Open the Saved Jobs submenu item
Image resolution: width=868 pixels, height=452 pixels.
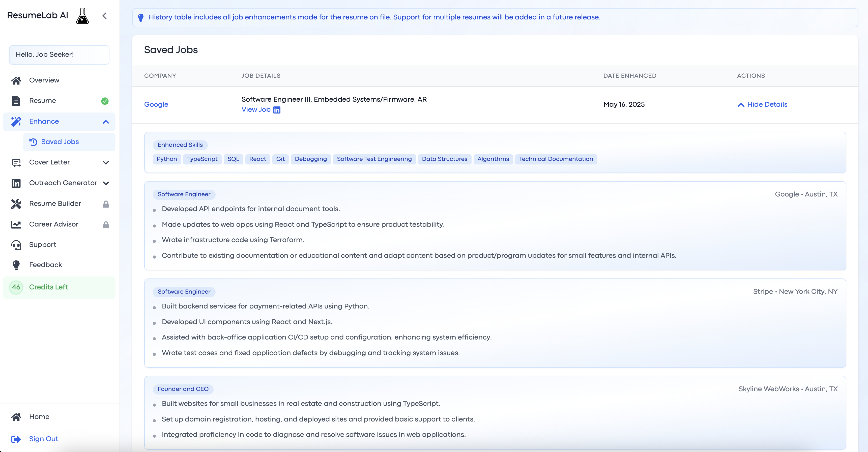(x=60, y=142)
